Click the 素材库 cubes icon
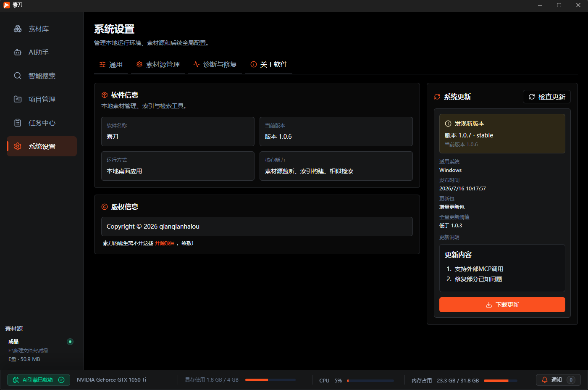The width and height of the screenshot is (588, 390). coord(18,29)
